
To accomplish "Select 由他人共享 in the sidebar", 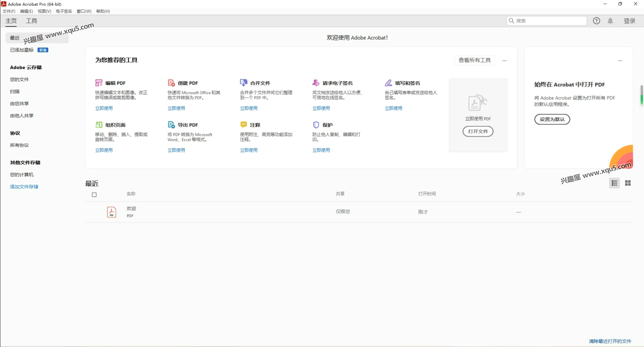I will pyautogui.click(x=22, y=116).
